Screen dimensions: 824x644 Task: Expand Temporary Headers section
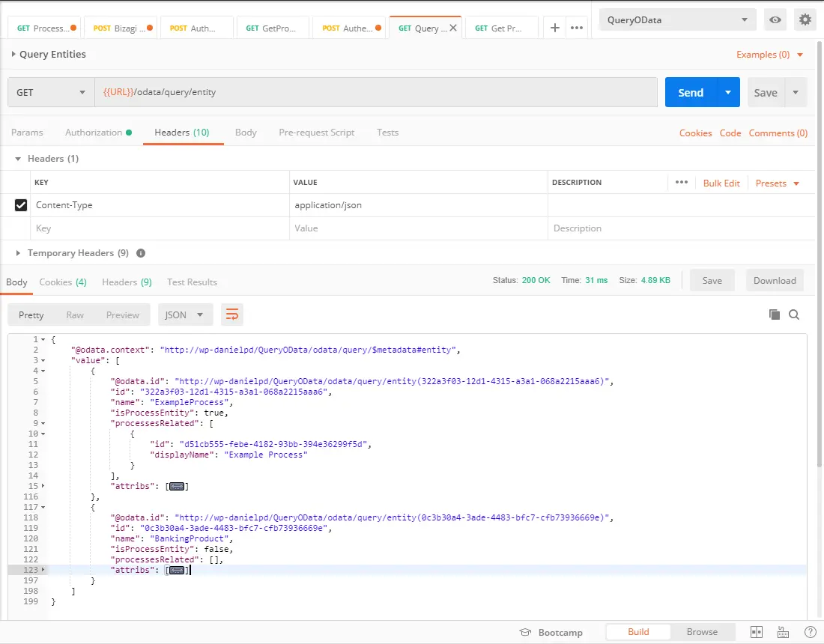18,253
